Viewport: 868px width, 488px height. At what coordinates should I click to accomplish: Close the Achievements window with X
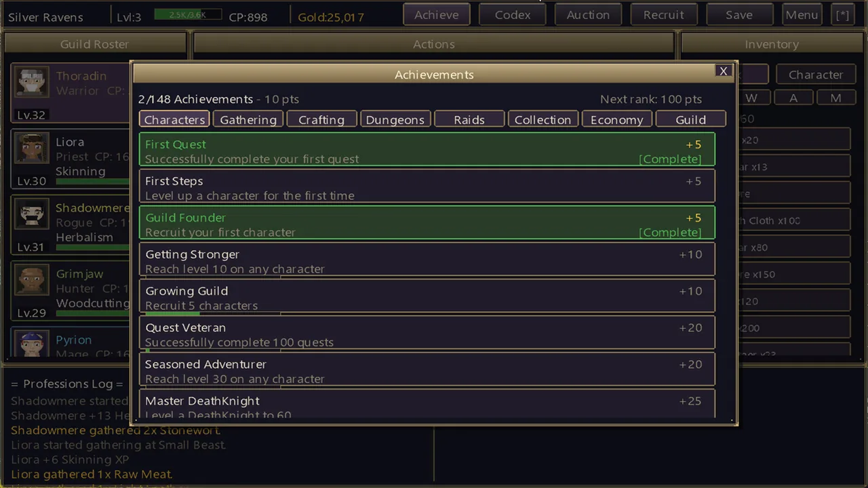click(x=724, y=71)
